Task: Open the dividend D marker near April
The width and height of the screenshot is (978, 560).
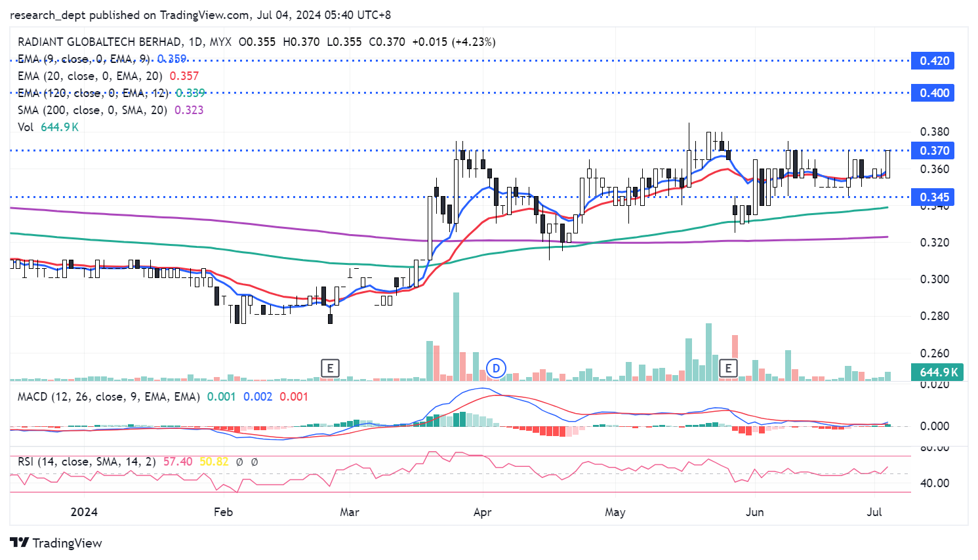Action: coord(496,368)
